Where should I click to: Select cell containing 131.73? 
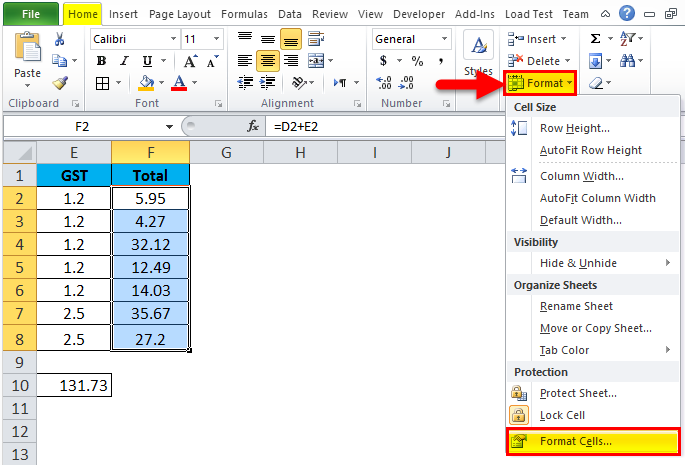[74, 385]
